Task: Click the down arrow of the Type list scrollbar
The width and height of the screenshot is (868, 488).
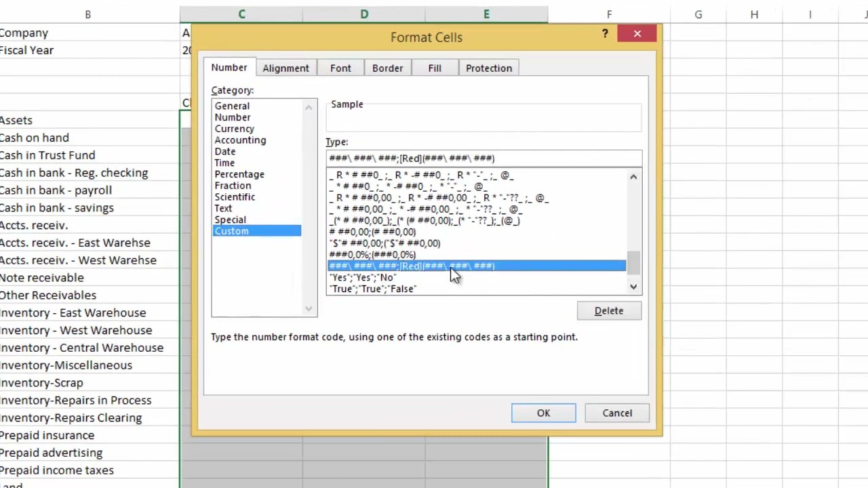Action: pos(633,287)
